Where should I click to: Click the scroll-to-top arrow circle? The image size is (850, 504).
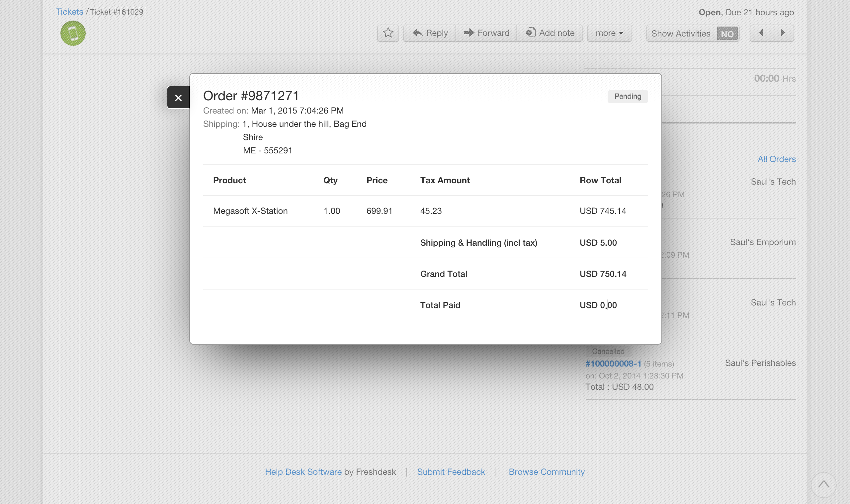(823, 484)
